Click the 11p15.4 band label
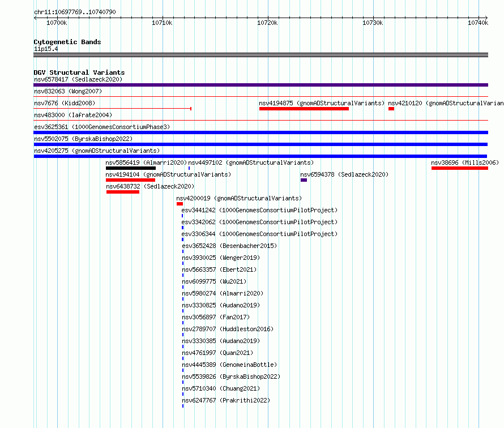 tap(46, 49)
